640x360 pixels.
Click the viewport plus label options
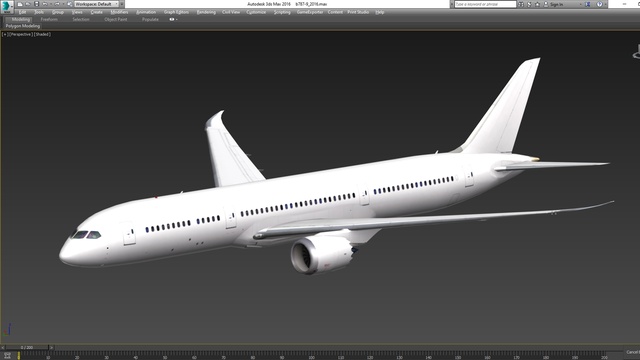(5, 34)
